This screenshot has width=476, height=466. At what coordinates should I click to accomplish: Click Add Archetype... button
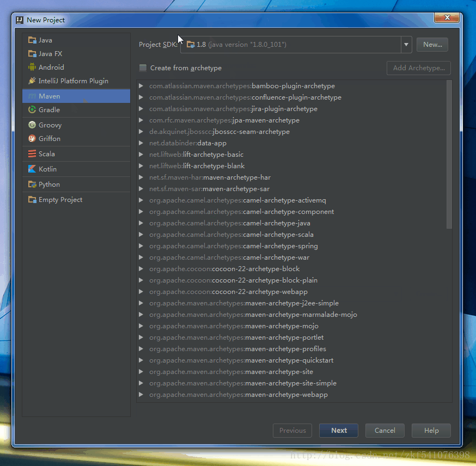tap(419, 68)
